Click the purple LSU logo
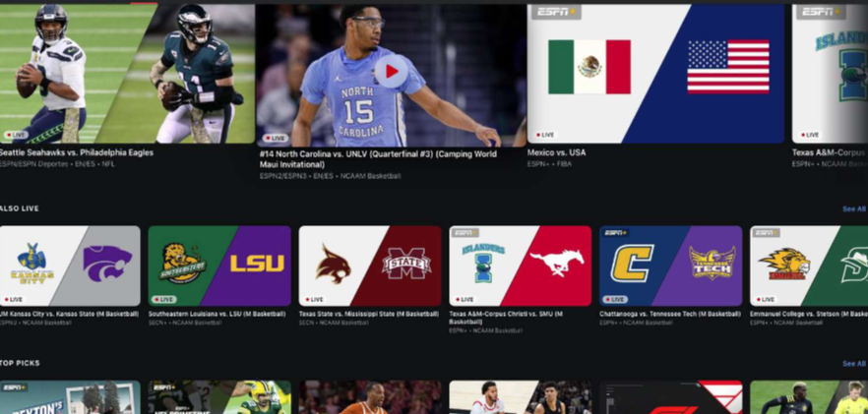 tap(257, 264)
